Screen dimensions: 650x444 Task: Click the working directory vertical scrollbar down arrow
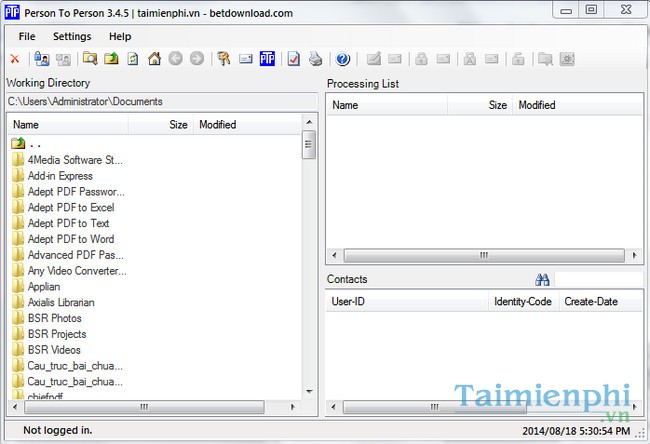coord(309,392)
